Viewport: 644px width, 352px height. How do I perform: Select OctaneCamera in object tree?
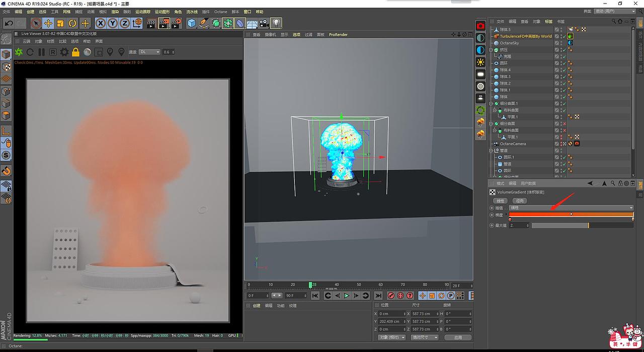tap(513, 144)
